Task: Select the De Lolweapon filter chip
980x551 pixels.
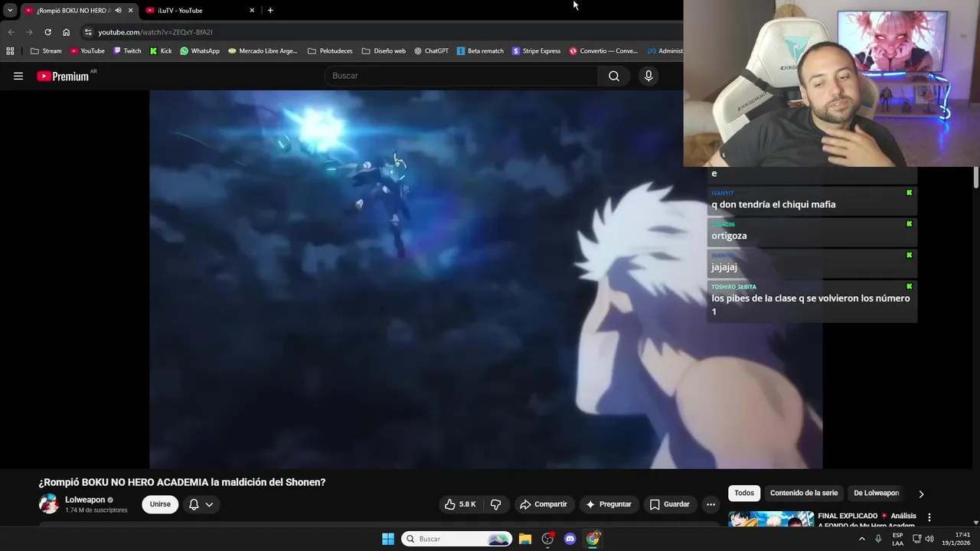Action: point(877,493)
